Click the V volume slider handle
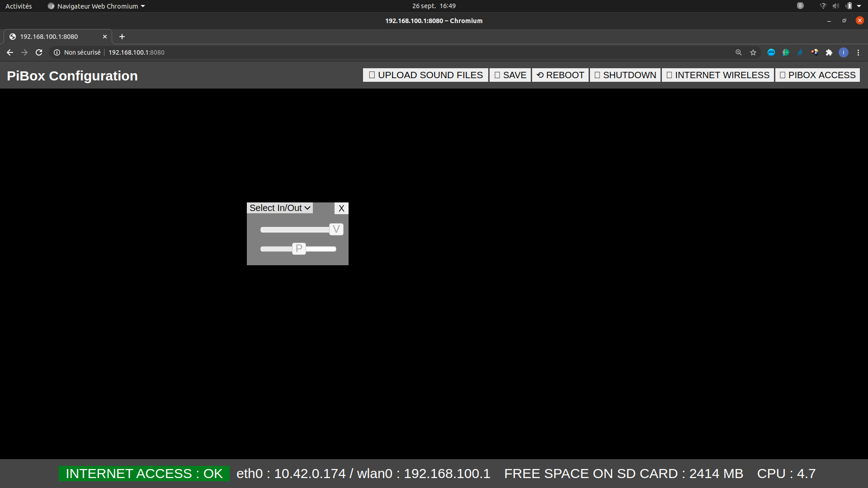 click(x=336, y=230)
